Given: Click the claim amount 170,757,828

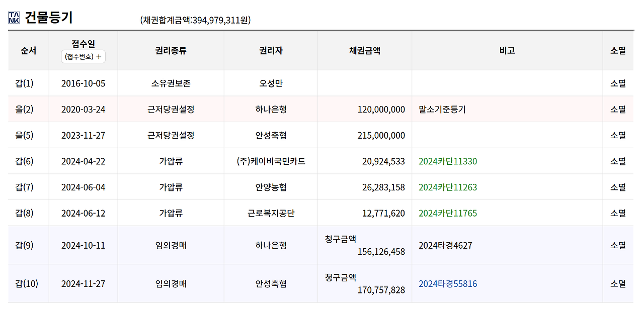Looking at the screenshot, I should [x=381, y=290].
